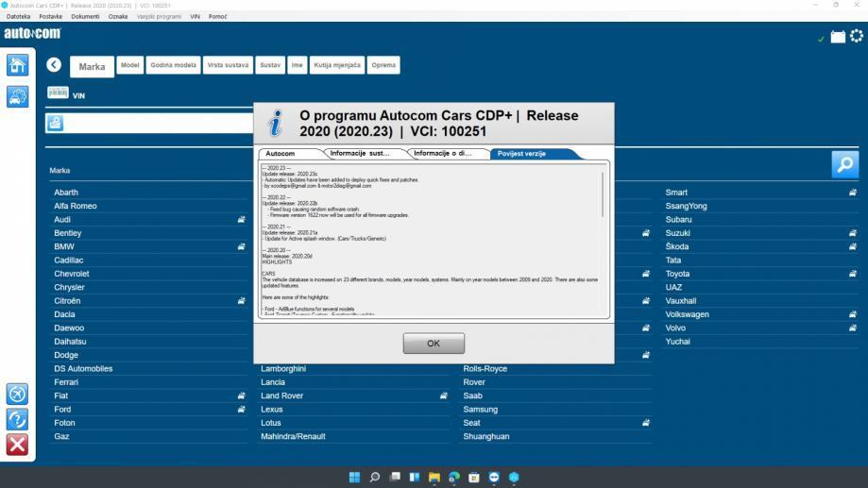
Task: Open the help question mark icon
Action: pos(17,419)
